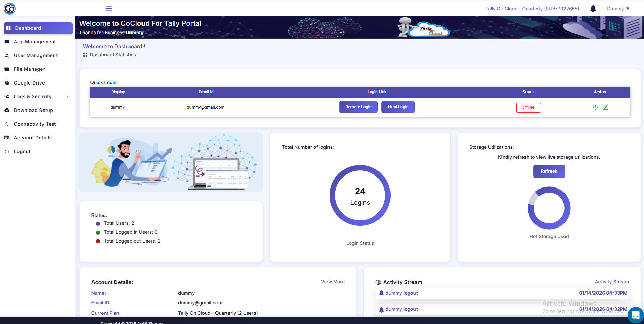644x324 pixels.
Task: Click the red power icon for dummy
Action: (x=595, y=107)
